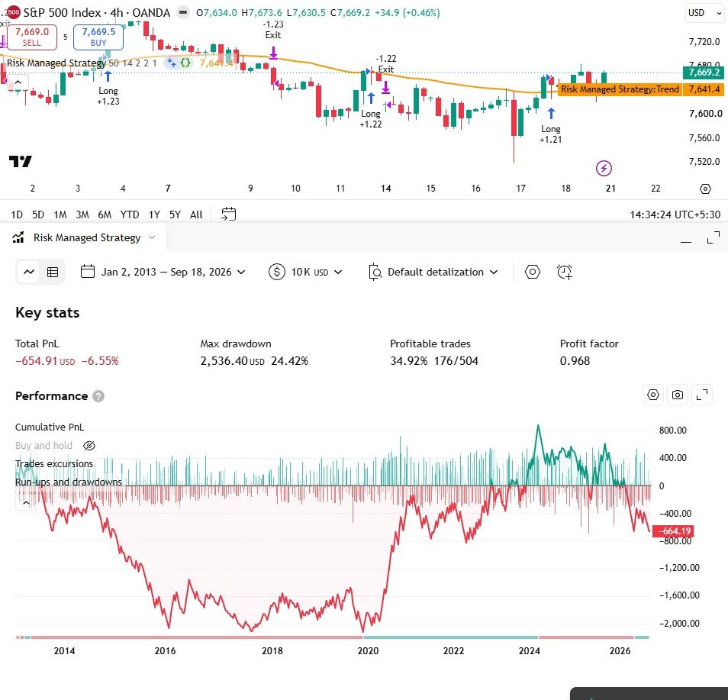The width and height of the screenshot is (728, 700).
Task: Click the Performance help question mark
Action: [98, 396]
